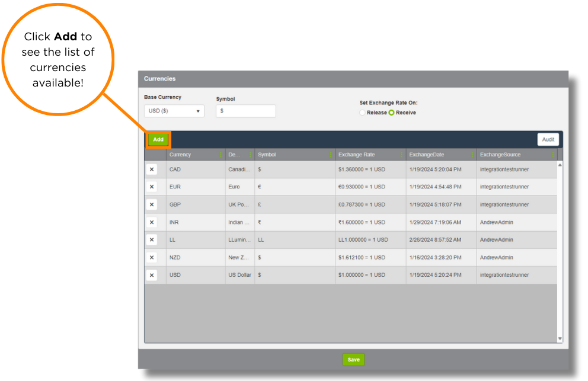Viewport: 588px width, 381px height.
Task: Click the green Add button
Action: [x=158, y=140]
